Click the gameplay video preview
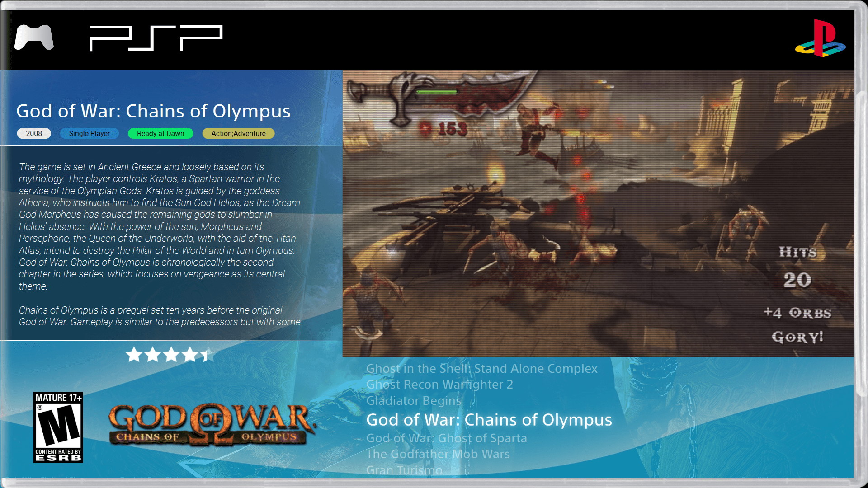This screenshot has height=488, width=868. tap(598, 214)
